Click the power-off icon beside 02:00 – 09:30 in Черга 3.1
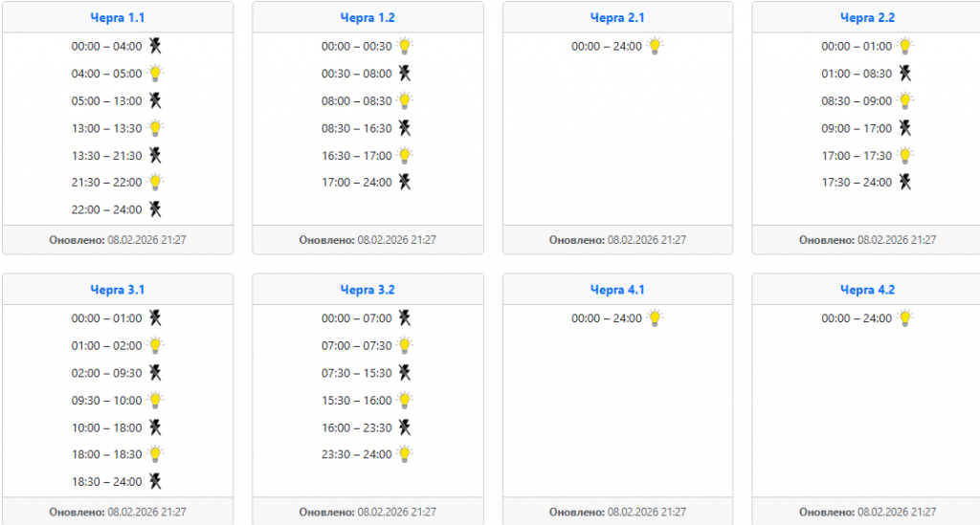980x525 pixels. click(155, 373)
